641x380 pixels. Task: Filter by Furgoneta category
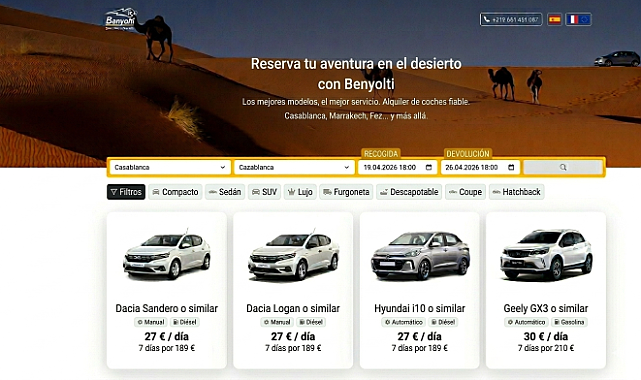pos(346,192)
